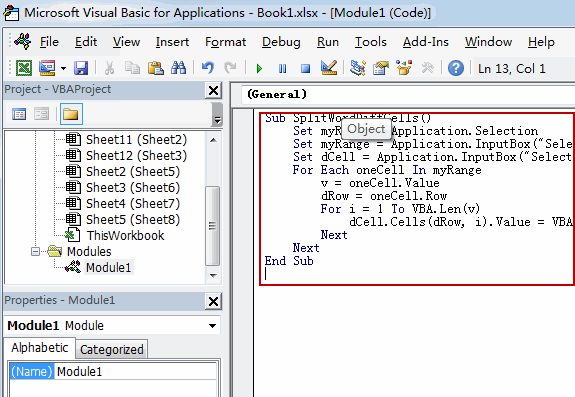575x397 pixels.
Task: Click the 'End Sub' code line
Action: point(289,261)
